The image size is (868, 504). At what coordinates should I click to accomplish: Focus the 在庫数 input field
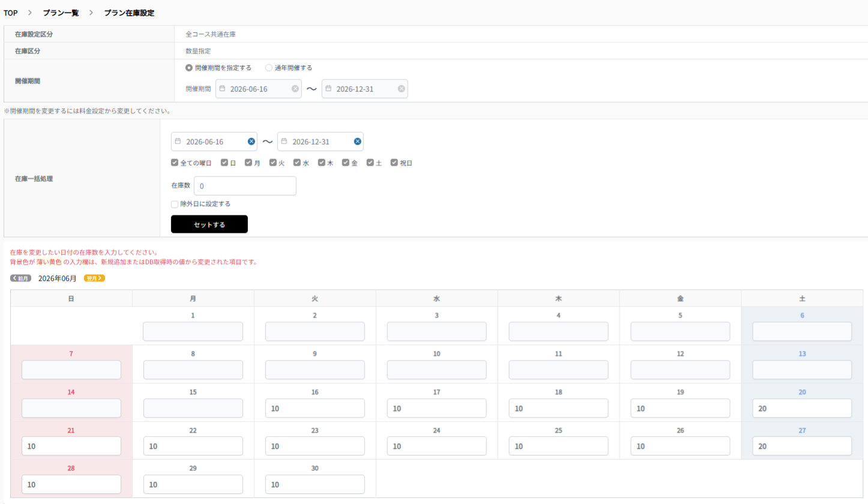tap(245, 186)
